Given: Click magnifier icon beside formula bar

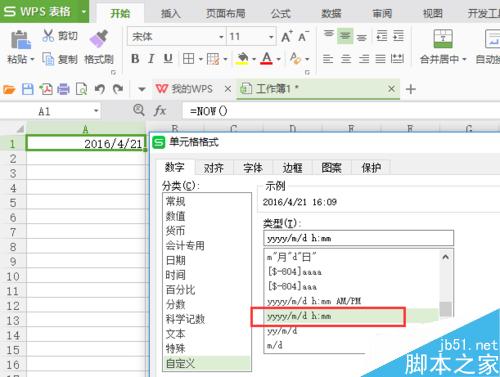Looking at the screenshot, I should tap(139, 110).
